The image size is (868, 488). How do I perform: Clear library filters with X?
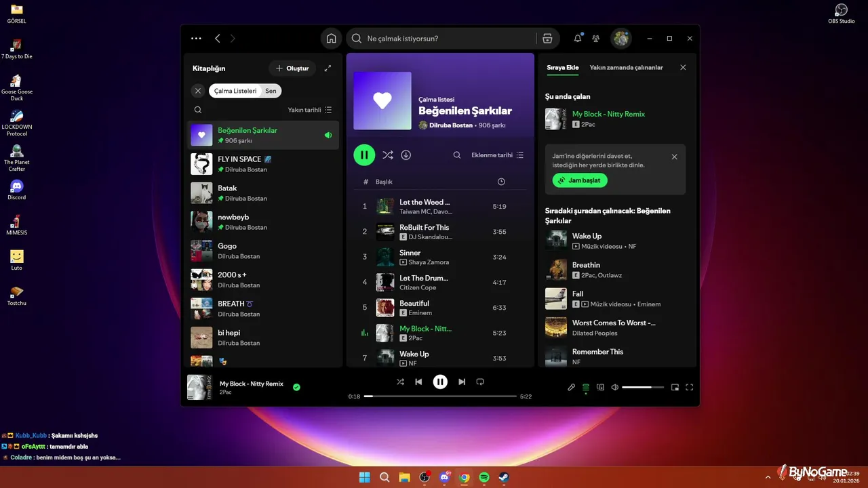tap(198, 91)
